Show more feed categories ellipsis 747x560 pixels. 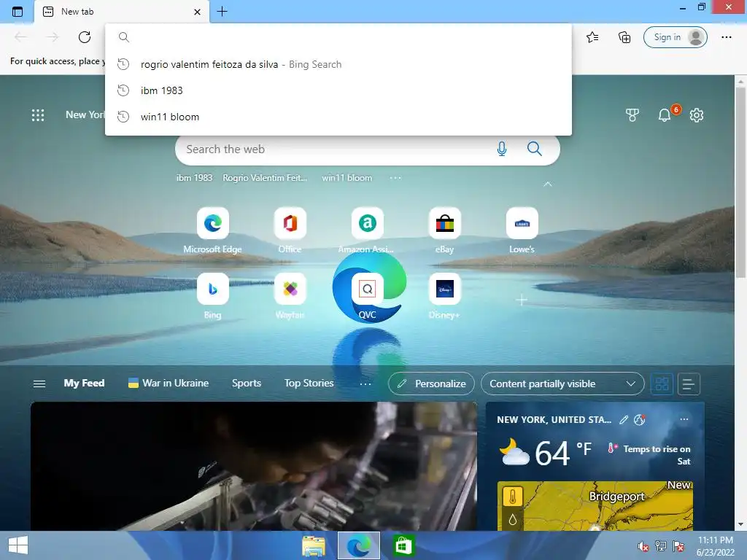[x=365, y=384]
